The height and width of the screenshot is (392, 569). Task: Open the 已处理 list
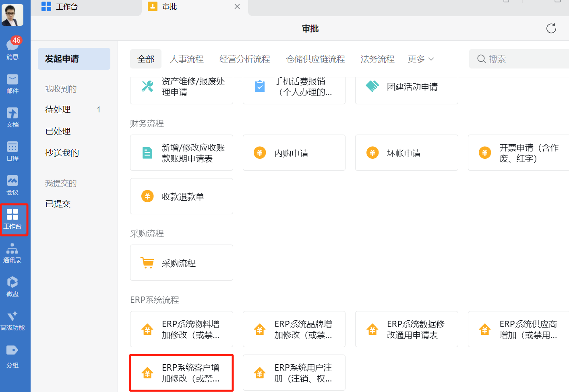[x=74, y=131]
